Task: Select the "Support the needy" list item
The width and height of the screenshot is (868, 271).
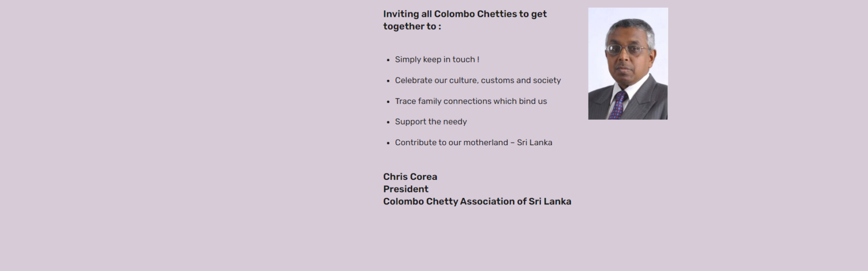Action: tap(431, 122)
